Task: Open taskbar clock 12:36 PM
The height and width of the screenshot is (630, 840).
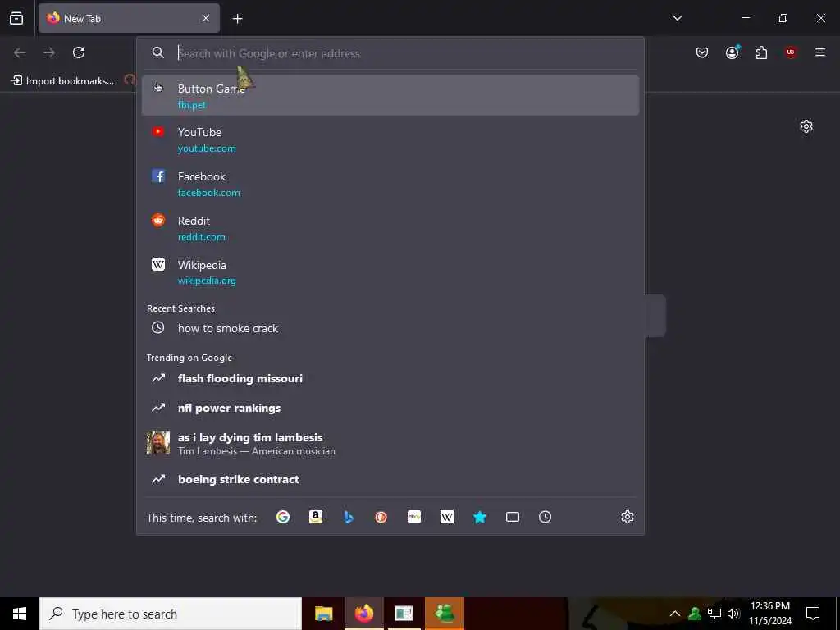Action: click(x=769, y=614)
